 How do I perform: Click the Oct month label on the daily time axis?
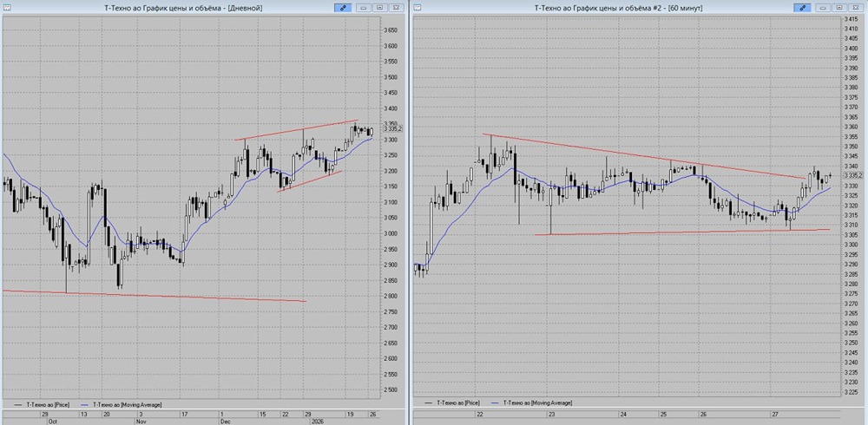tap(52, 421)
